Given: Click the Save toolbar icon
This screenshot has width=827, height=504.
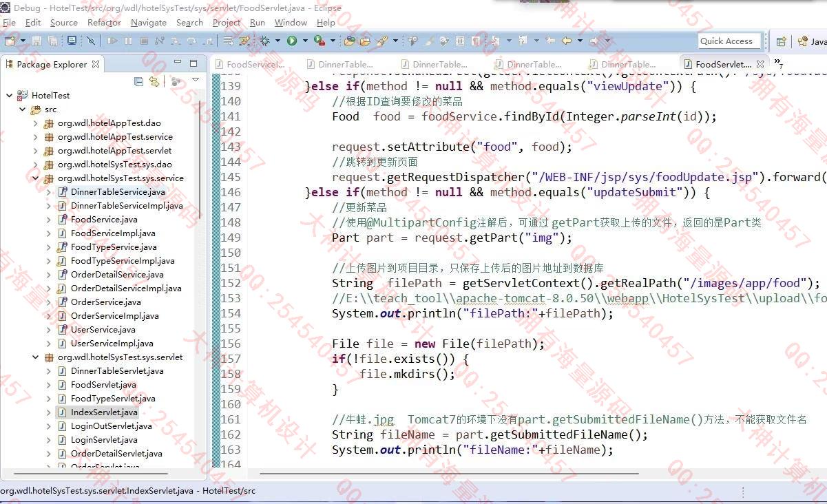Looking at the screenshot, I should (x=37, y=41).
